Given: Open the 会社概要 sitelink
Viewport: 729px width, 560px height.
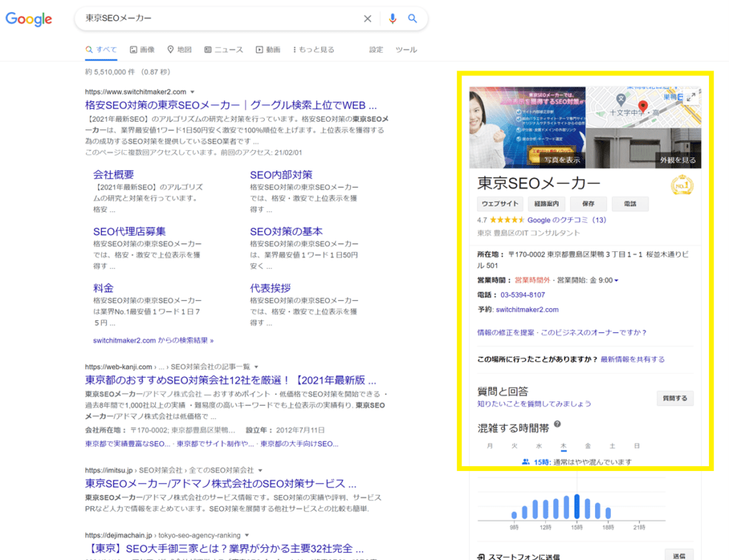Looking at the screenshot, I should click(x=113, y=175).
